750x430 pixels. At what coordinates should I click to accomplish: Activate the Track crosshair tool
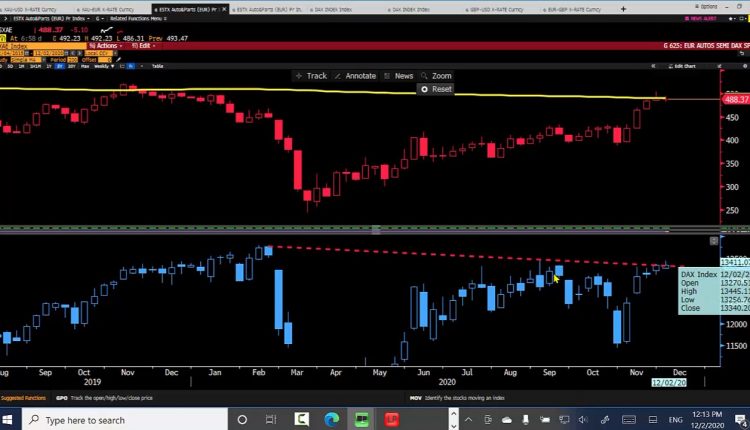[311, 76]
